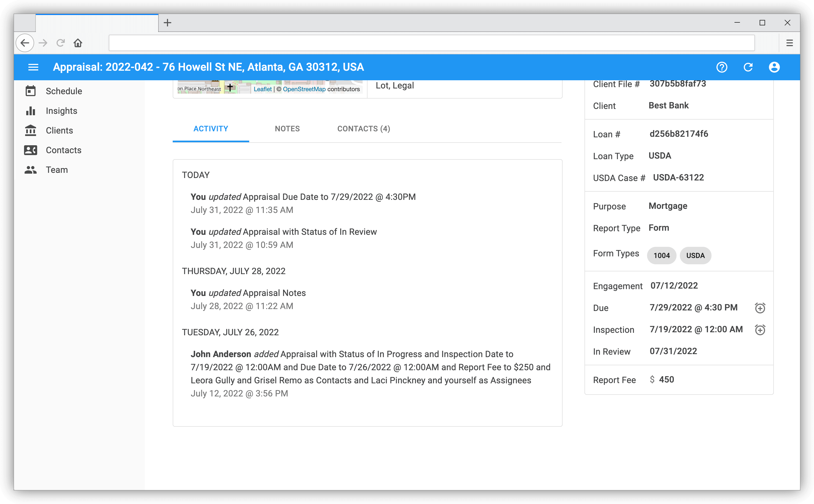Go to Clients in sidebar
The width and height of the screenshot is (814, 504).
59,130
